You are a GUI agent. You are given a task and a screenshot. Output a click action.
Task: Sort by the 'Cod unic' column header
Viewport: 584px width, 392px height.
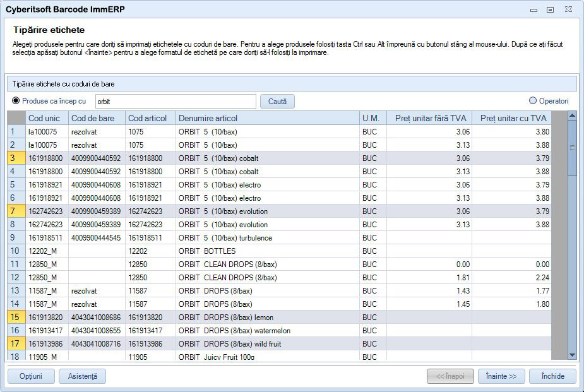coord(47,118)
